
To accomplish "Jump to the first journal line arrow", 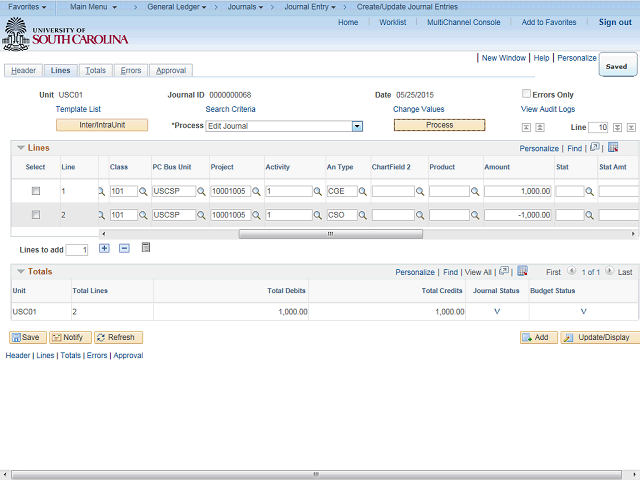I will (527, 128).
